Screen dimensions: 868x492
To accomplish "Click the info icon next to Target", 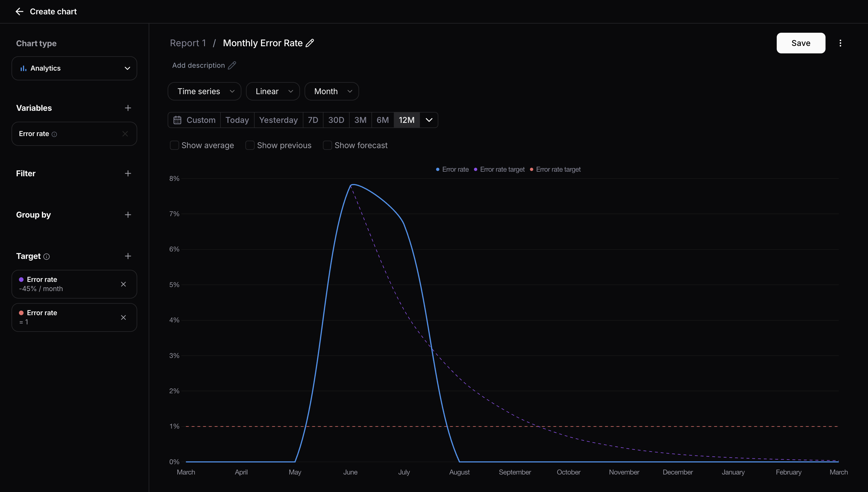I will pos(47,256).
